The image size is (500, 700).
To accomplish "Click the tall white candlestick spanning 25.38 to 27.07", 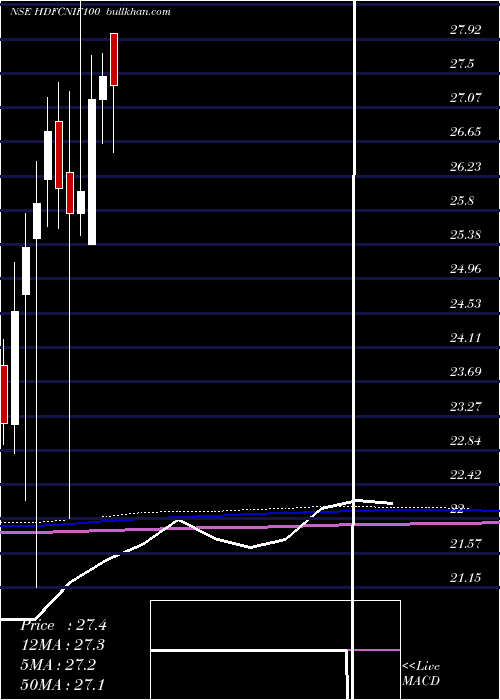I will (92, 172).
